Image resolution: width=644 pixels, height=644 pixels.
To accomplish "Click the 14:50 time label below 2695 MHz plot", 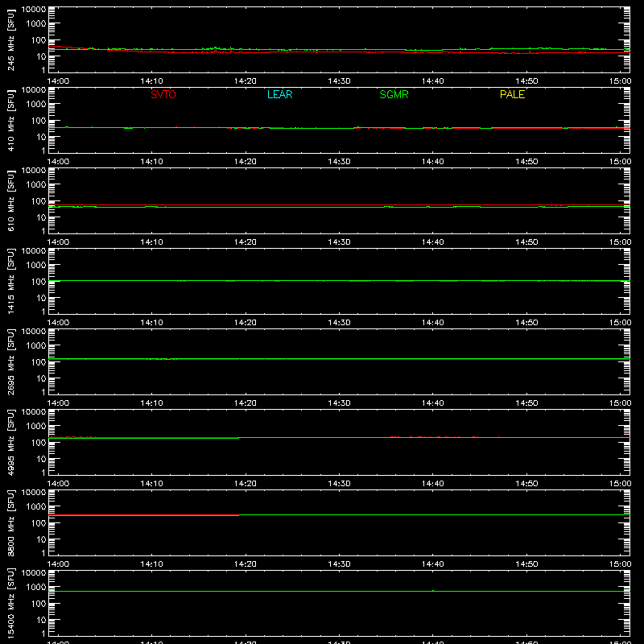I will pyautogui.click(x=526, y=403).
